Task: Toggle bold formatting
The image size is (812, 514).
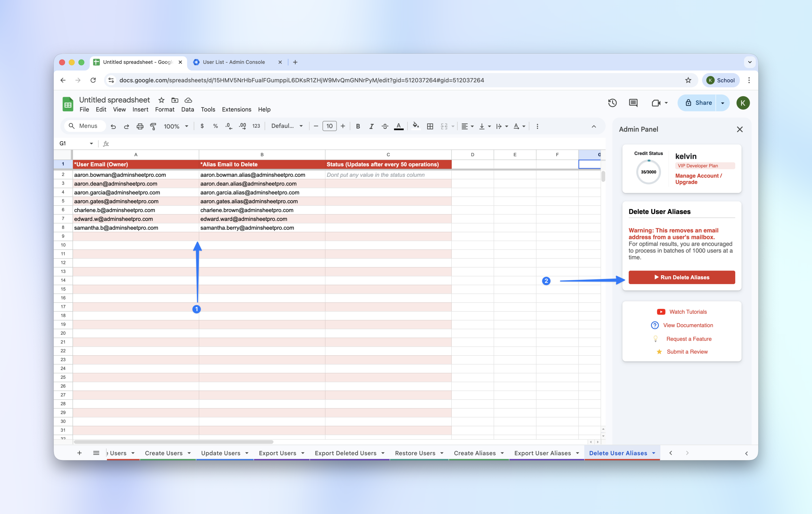Action: [x=358, y=126]
